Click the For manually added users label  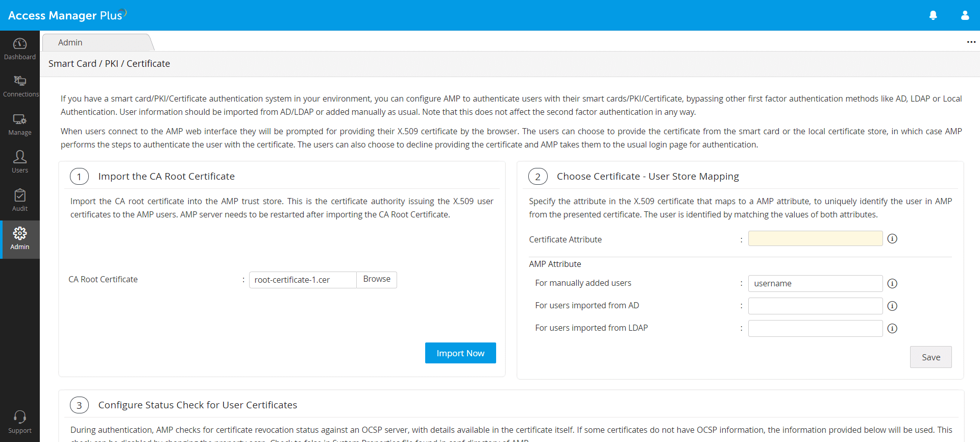pos(583,283)
